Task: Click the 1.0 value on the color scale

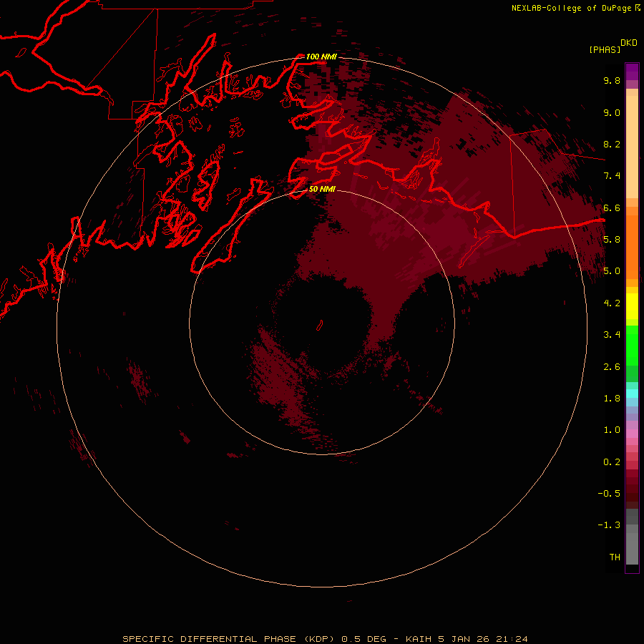Action: coord(612,430)
